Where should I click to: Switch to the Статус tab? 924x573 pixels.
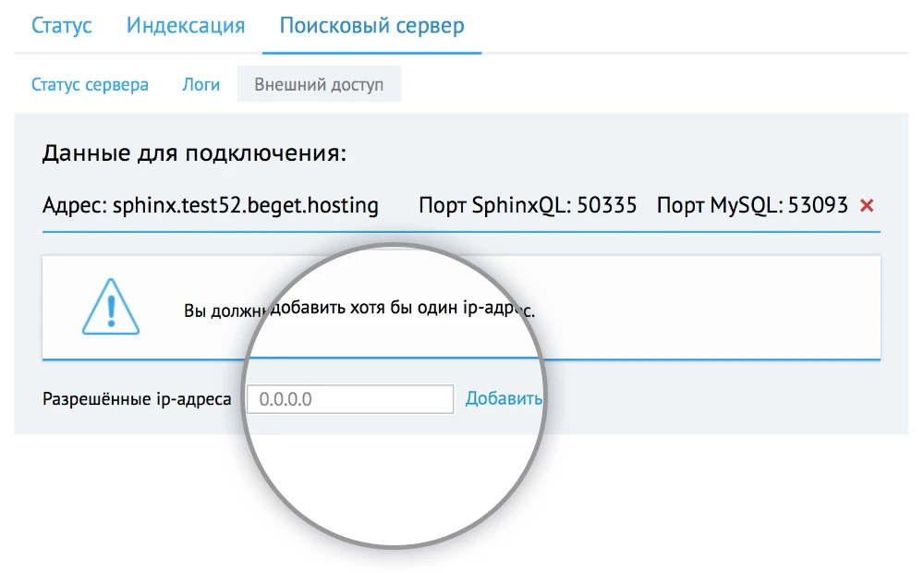(x=61, y=26)
